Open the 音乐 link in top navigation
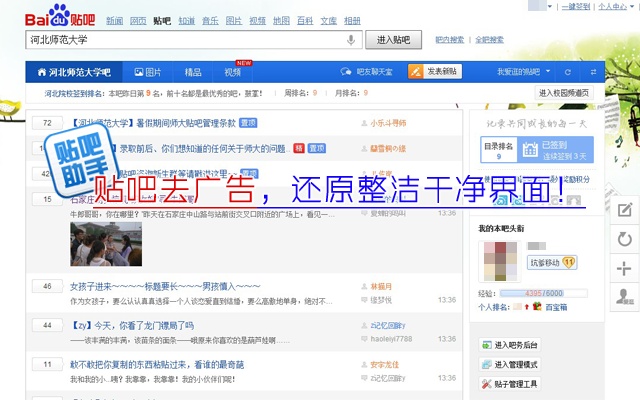This screenshot has height=400, width=640. pyautogui.click(x=210, y=20)
